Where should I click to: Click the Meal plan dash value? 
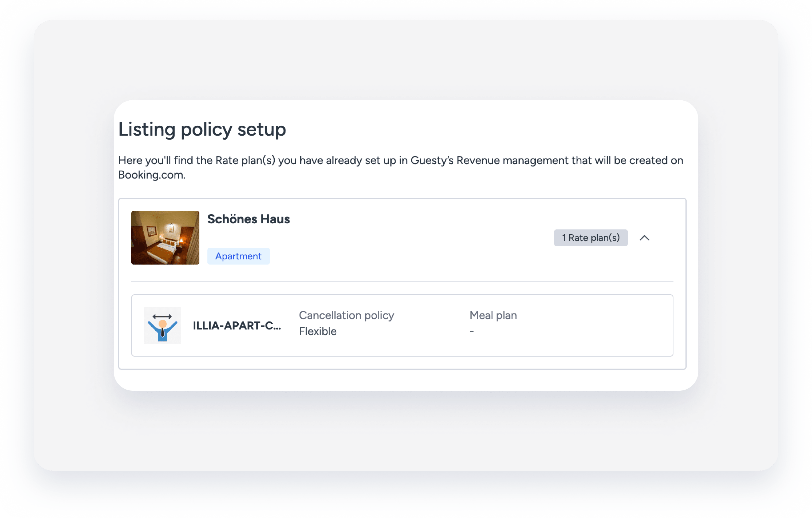(x=472, y=332)
